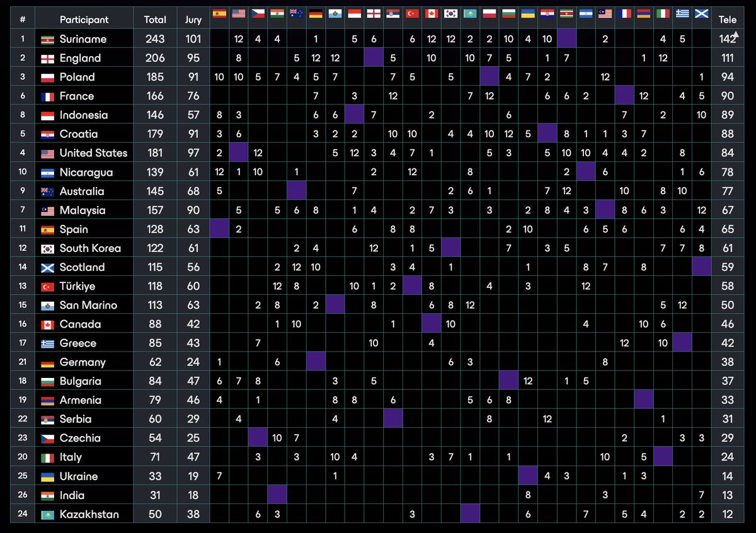This screenshot has height=533, width=756.
Task: Select the United States flag column header
Action: coord(239,13)
